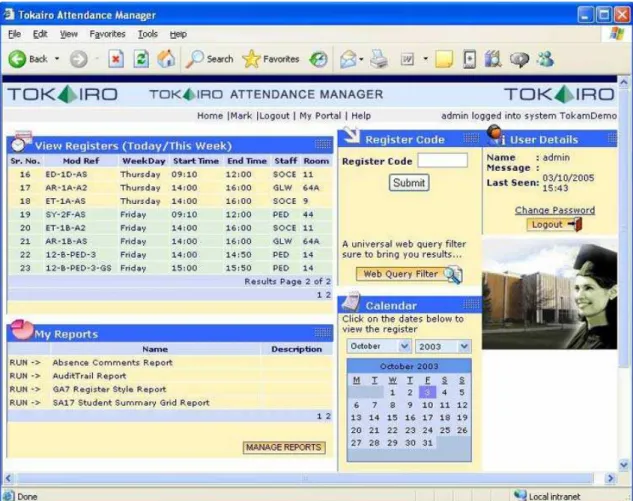The width and height of the screenshot is (633, 501).
Task: Click the graduate campus photo
Action: tap(550, 295)
